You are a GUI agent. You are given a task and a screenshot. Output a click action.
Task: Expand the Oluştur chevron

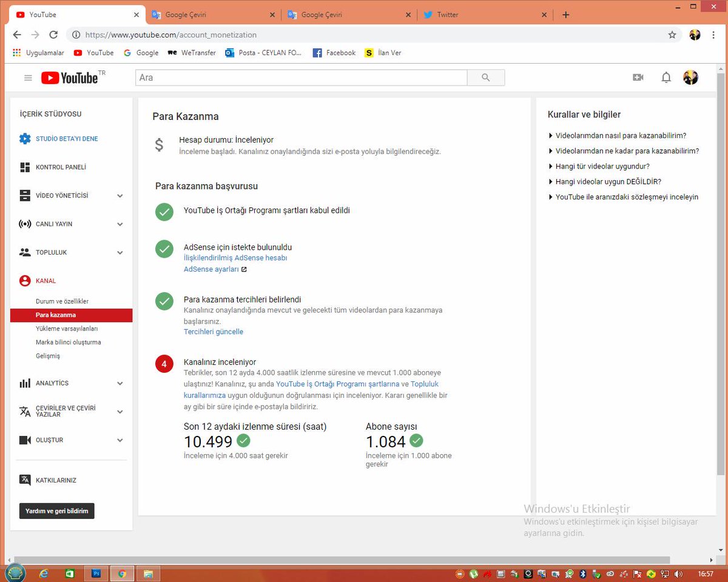pos(120,440)
